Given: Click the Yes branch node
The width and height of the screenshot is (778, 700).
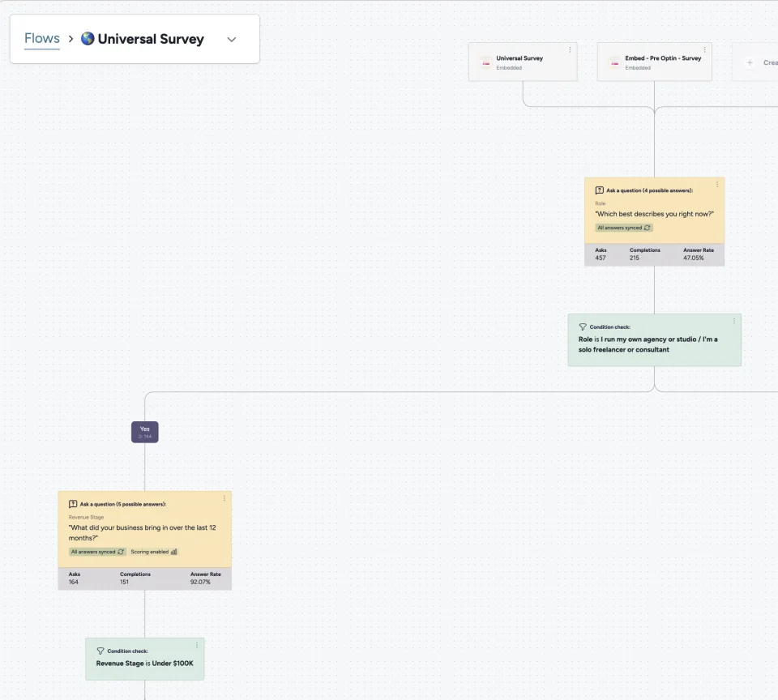Looking at the screenshot, I should (145, 432).
